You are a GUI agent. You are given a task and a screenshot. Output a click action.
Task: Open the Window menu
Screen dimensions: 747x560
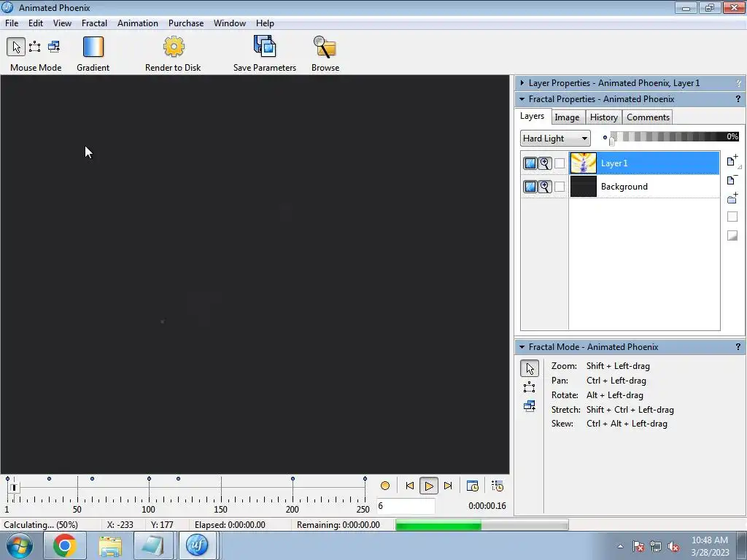click(x=230, y=23)
